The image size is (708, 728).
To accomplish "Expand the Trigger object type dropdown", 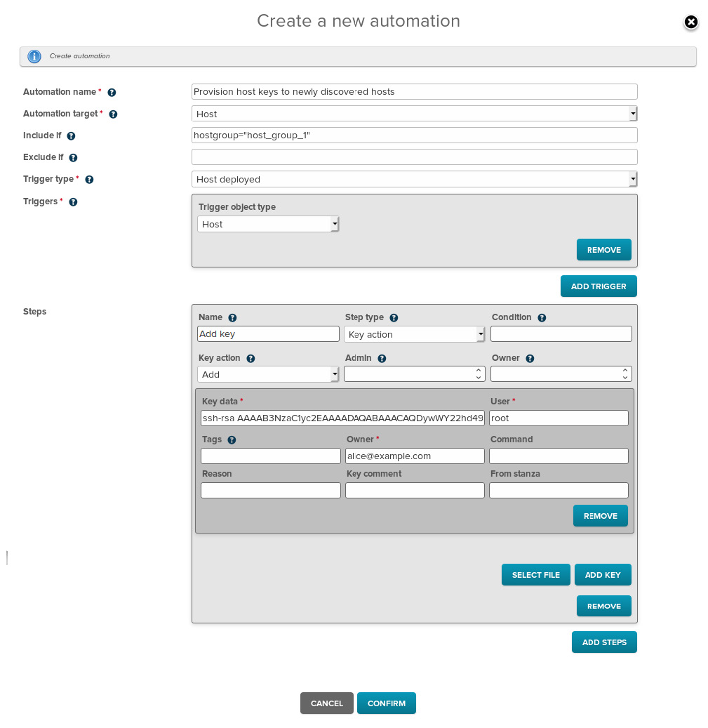I will click(268, 224).
